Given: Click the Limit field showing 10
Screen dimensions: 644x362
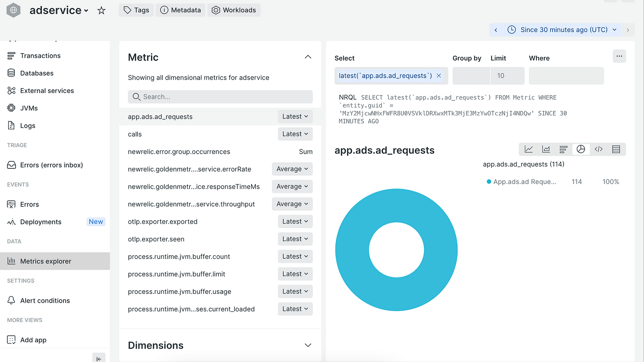Looking at the screenshot, I should pos(507,76).
